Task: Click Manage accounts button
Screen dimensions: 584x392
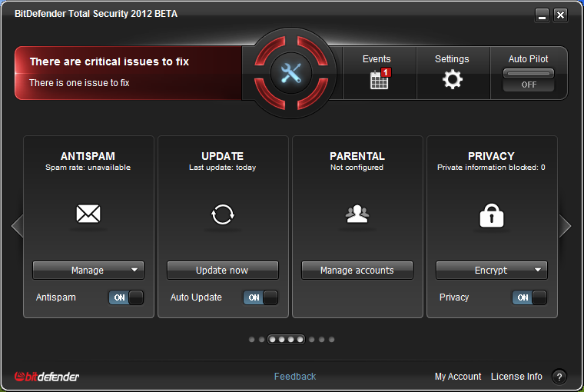Action: 357,270
